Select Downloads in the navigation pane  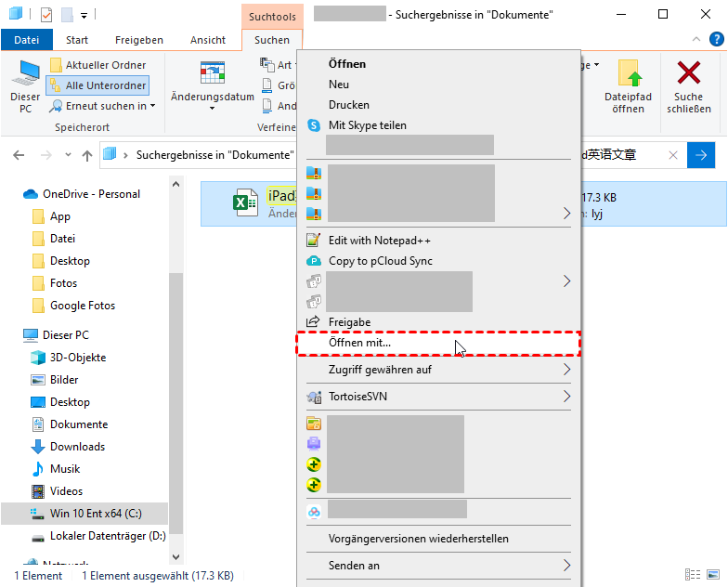pos(77,447)
